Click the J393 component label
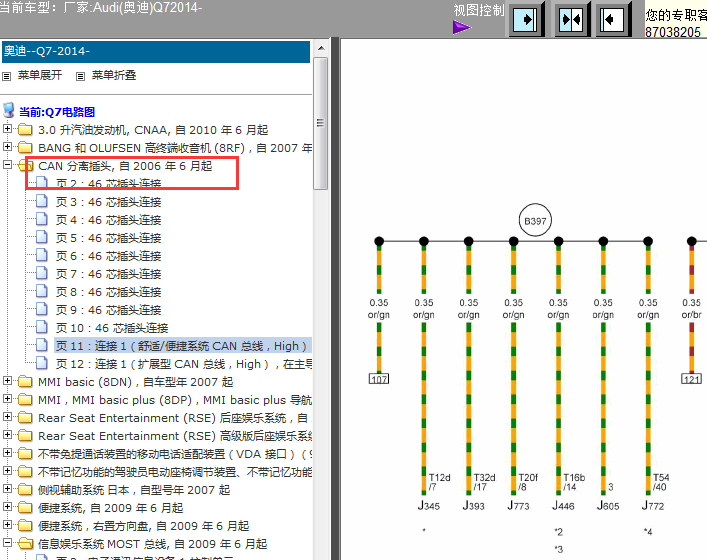Screen dimensions: 707x560 [473, 505]
